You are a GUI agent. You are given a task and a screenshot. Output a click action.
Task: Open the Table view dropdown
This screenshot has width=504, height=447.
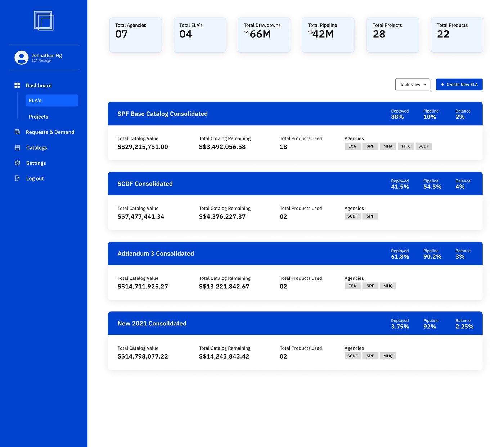click(x=413, y=85)
